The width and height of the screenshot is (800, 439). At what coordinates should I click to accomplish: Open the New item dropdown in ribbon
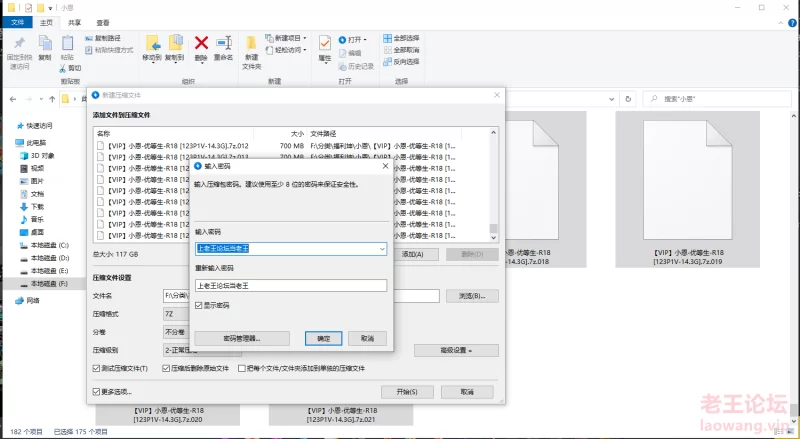pos(286,38)
